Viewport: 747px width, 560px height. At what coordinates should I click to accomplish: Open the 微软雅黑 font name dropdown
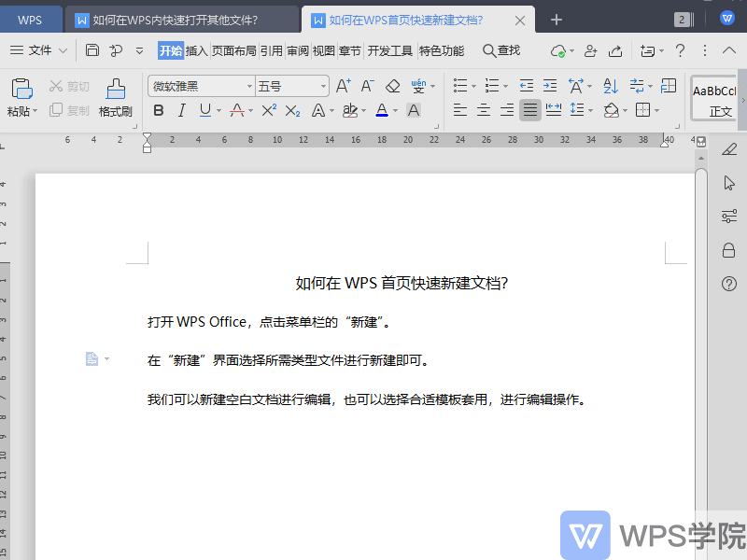(x=249, y=86)
